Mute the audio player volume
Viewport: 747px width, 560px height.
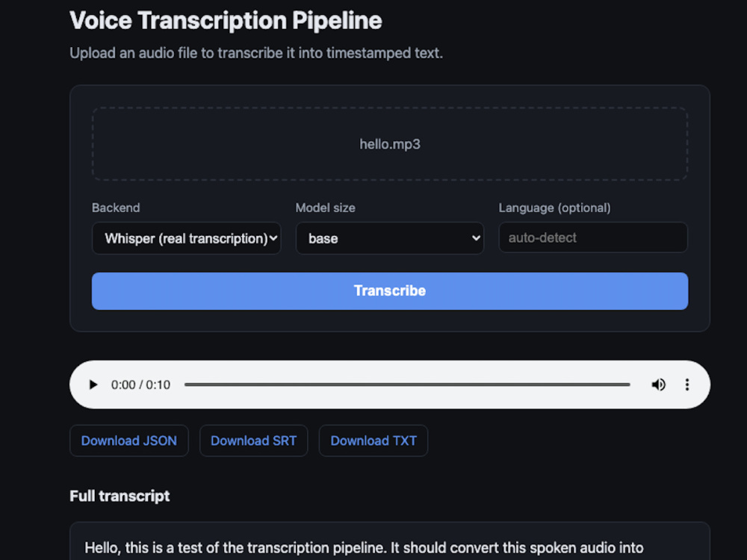point(658,385)
